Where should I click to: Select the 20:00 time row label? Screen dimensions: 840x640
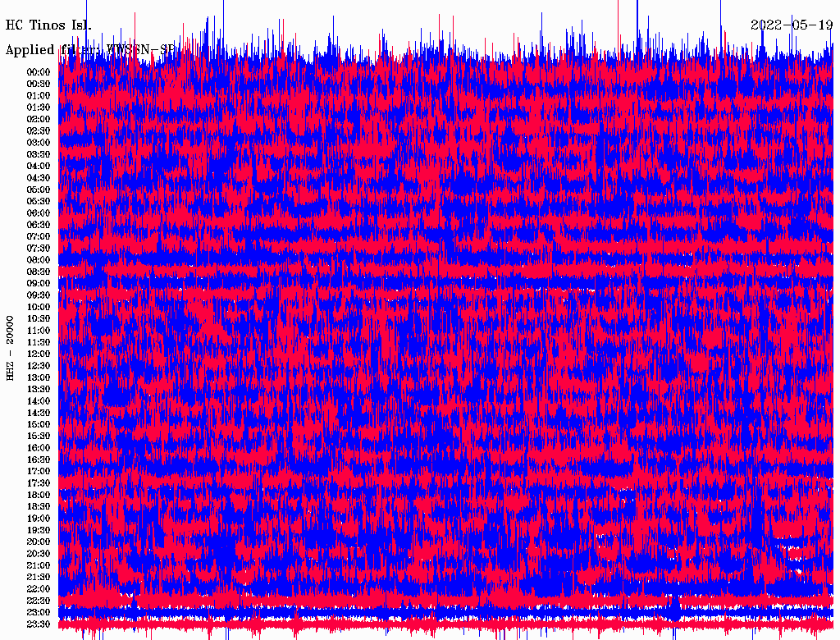[x=39, y=542]
